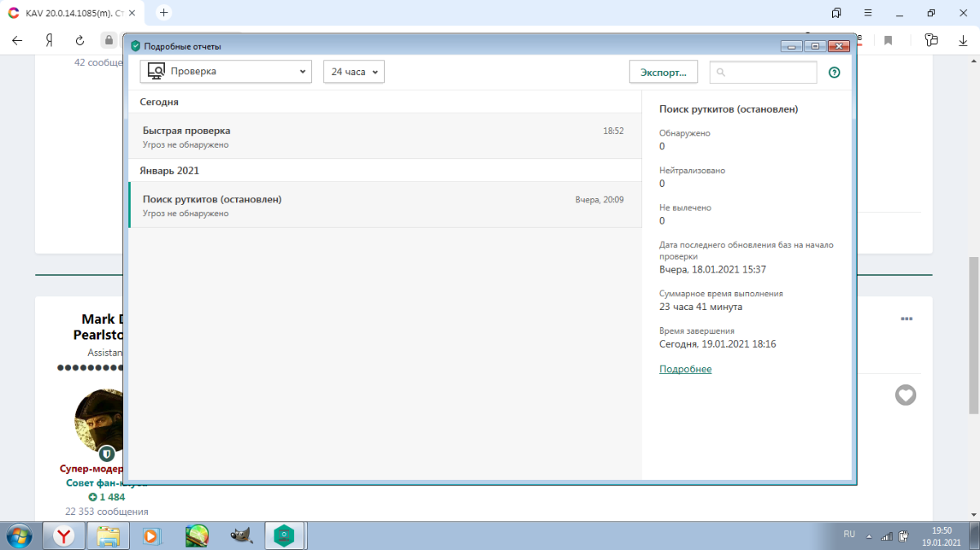Viewport: 980px width, 550px height.
Task: Launch GIMP from the taskbar
Action: click(x=240, y=535)
